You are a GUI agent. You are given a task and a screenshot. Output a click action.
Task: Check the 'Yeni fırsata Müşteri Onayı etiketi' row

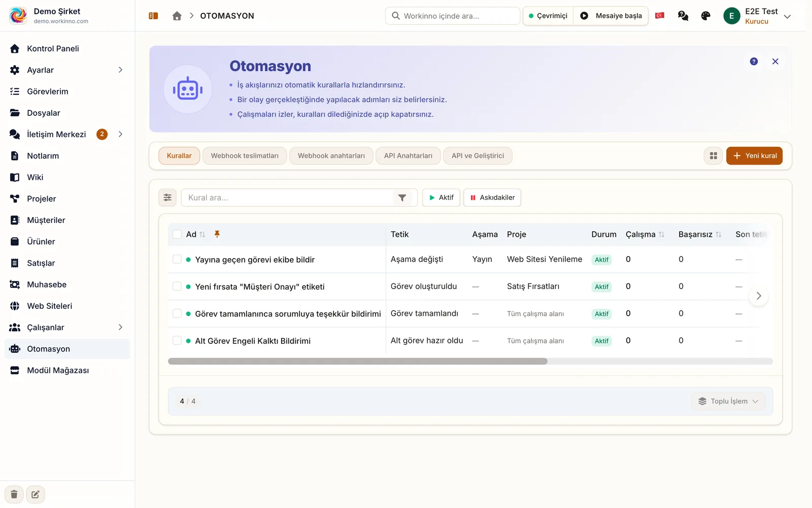click(x=177, y=287)
